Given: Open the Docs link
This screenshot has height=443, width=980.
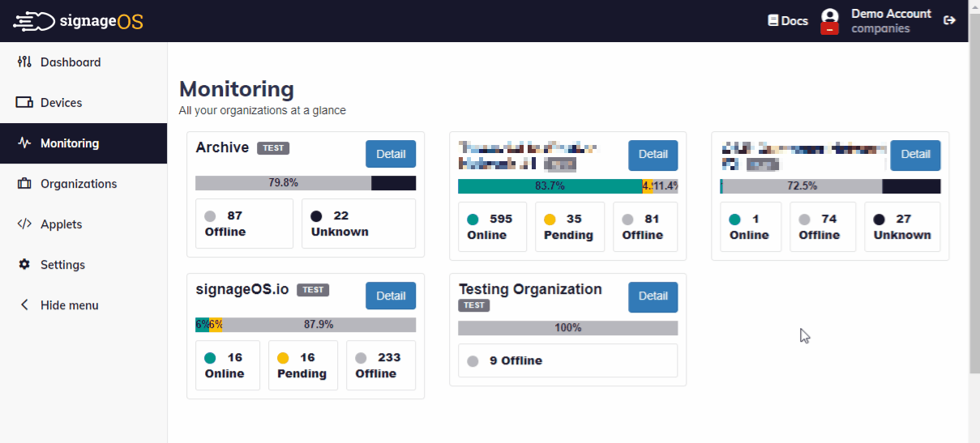Looking at the screenshot, I should pyautogui.click(x=788, y=21).
